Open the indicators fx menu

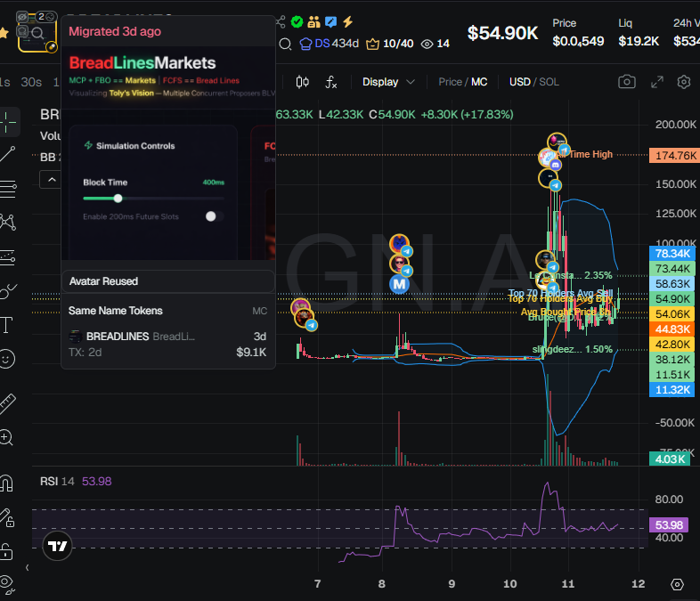click(330, 82)
